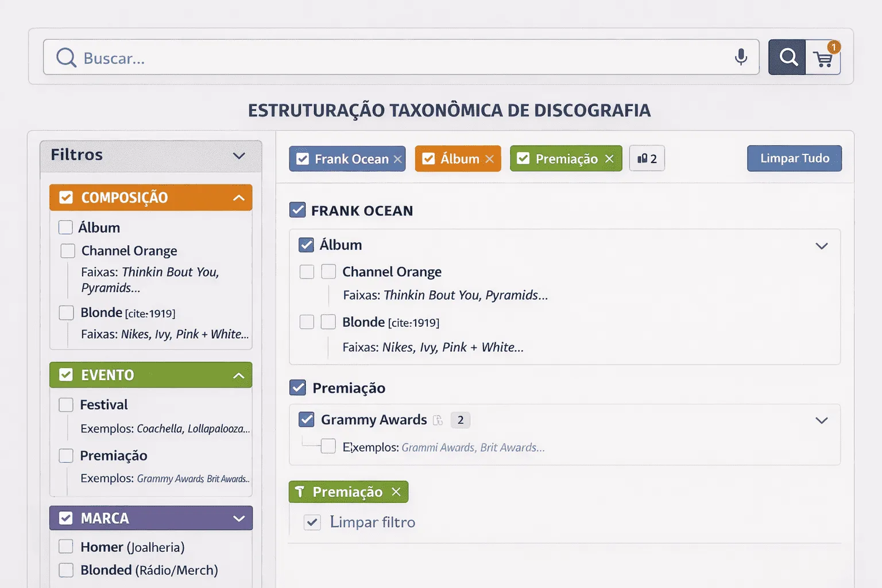Click the dark magnifier search button
This screenshot has height=588, width=882.
787,57
